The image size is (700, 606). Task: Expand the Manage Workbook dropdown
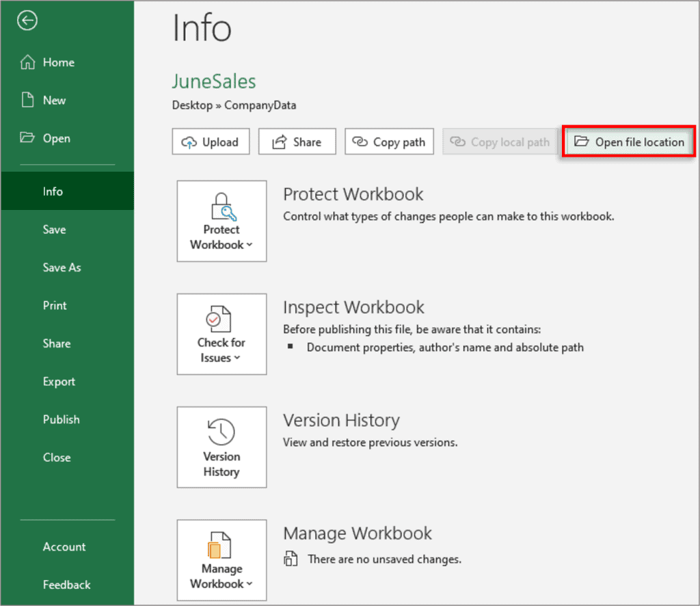tap(221, 560)
